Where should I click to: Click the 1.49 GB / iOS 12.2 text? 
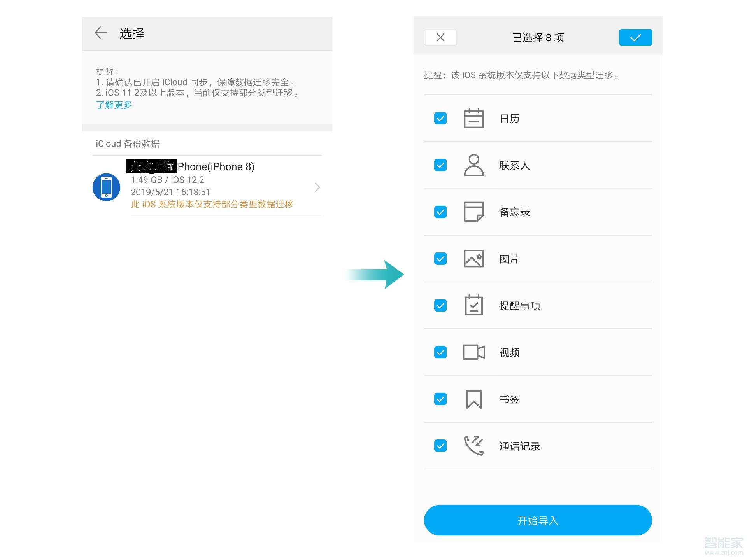click(167, 180)
